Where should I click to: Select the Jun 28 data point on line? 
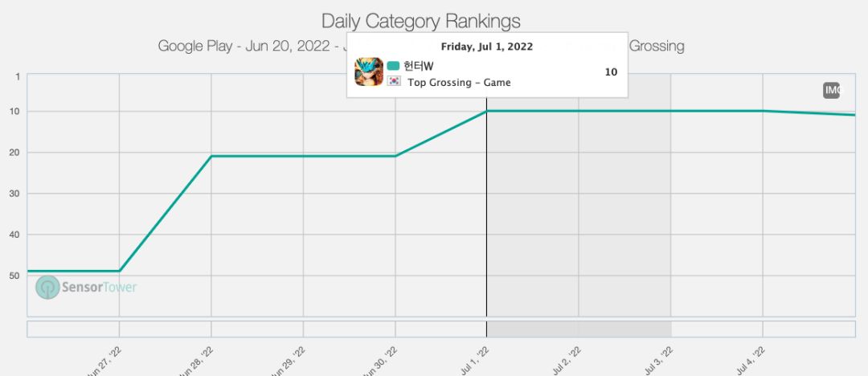[x=211, y=156]
